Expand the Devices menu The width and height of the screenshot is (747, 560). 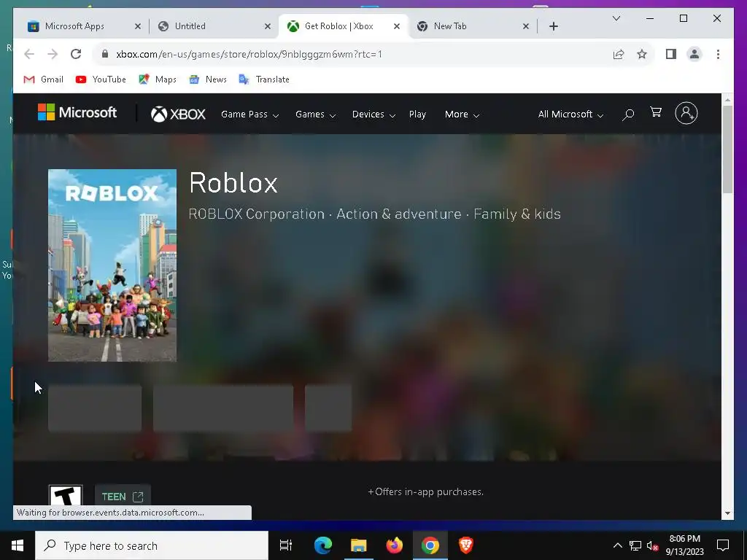click(373, 114)
